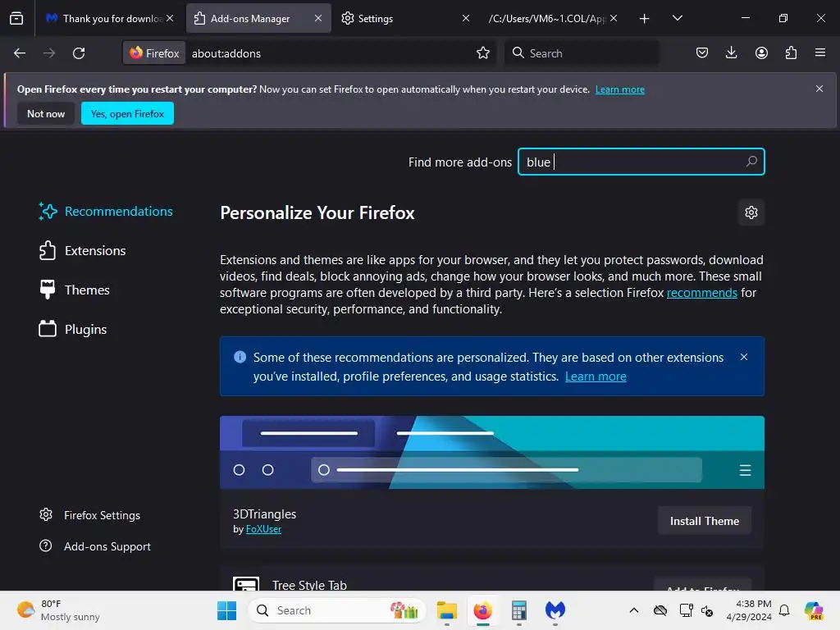Open Firefox account icon

[x=761, y=52]
